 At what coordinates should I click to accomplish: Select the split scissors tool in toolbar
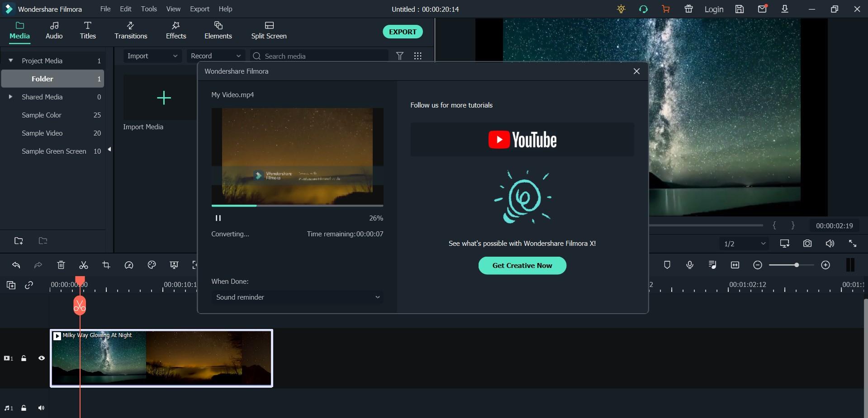coord(84,265)
